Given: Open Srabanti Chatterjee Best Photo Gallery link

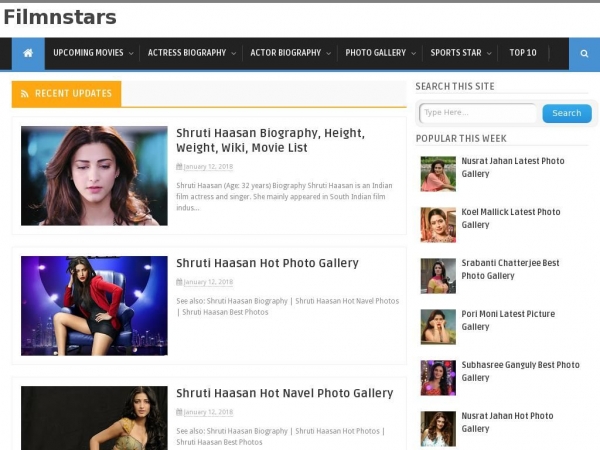Looking at the screenshot, I should click(x=510, y=269).
